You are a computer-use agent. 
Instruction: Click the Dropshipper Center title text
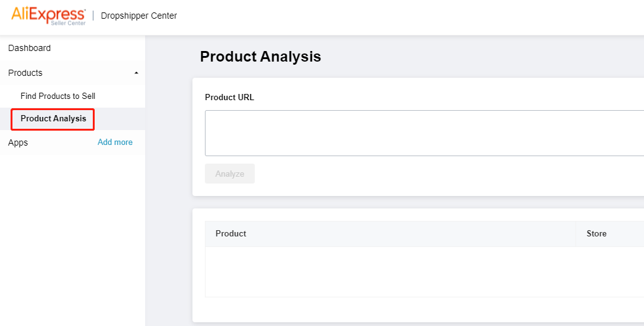click(x=139, y=16)
